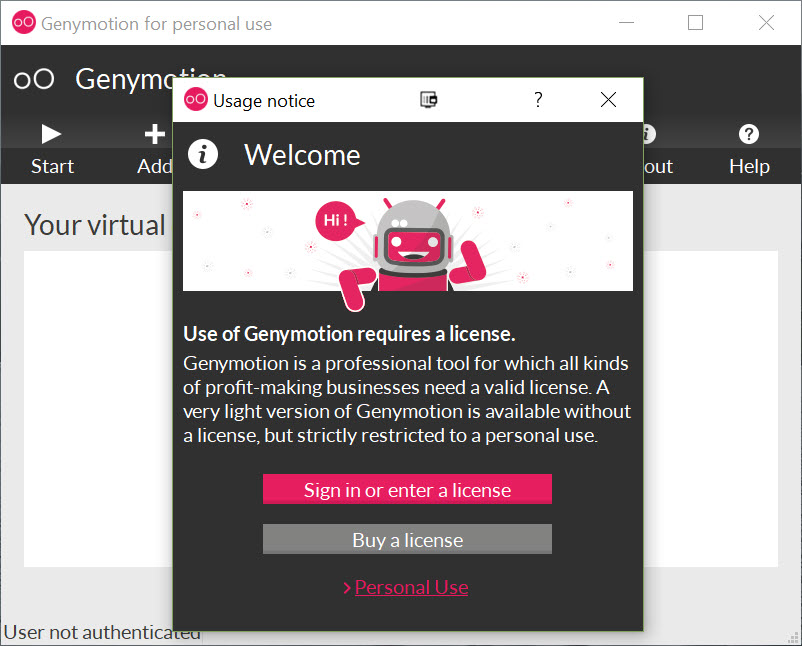
Task: Click the screen icon in Usage notice titlebar
Action: 429,99
